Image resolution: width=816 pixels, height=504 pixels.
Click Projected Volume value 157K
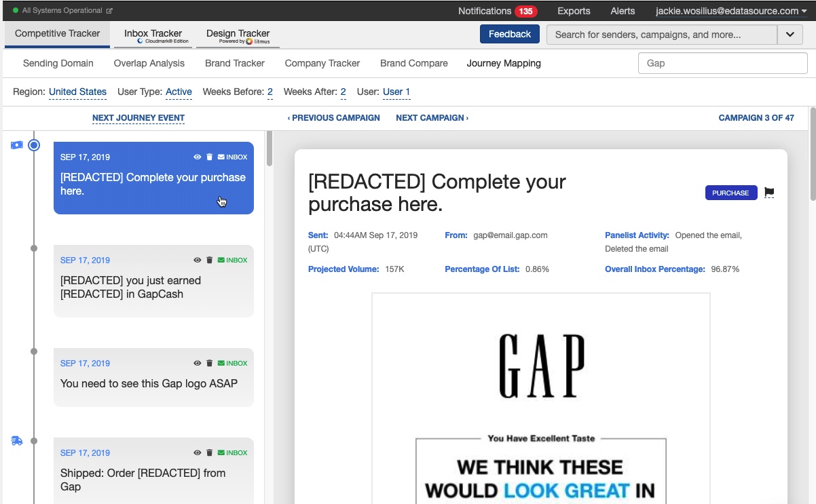pyautogui.click(x=394, y=269)
